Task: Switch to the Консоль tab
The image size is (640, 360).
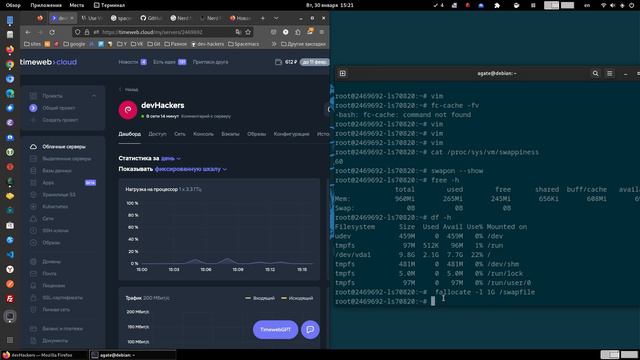Action: (203, 134)
